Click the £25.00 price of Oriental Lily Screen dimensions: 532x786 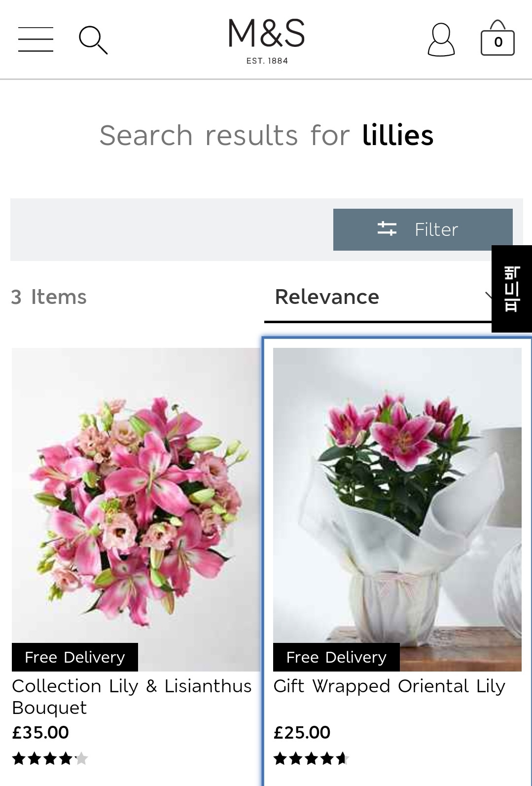pyautogui.click(x=302, y=732)
